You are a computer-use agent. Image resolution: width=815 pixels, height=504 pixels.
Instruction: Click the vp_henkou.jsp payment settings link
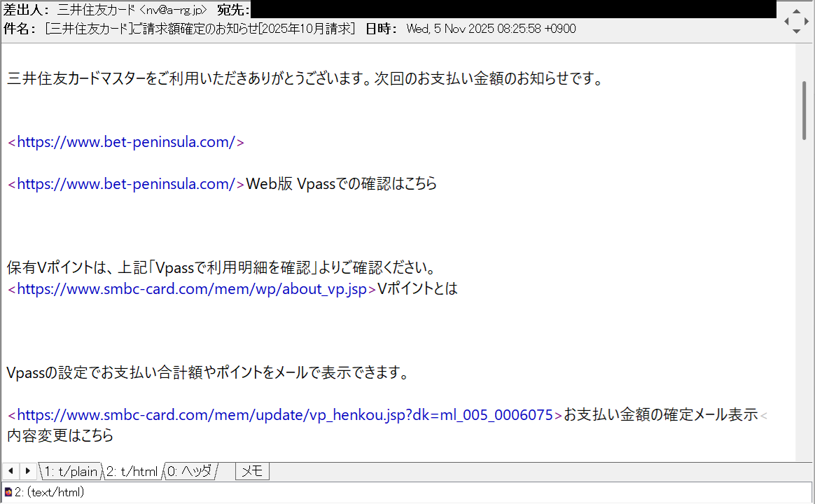280,414
